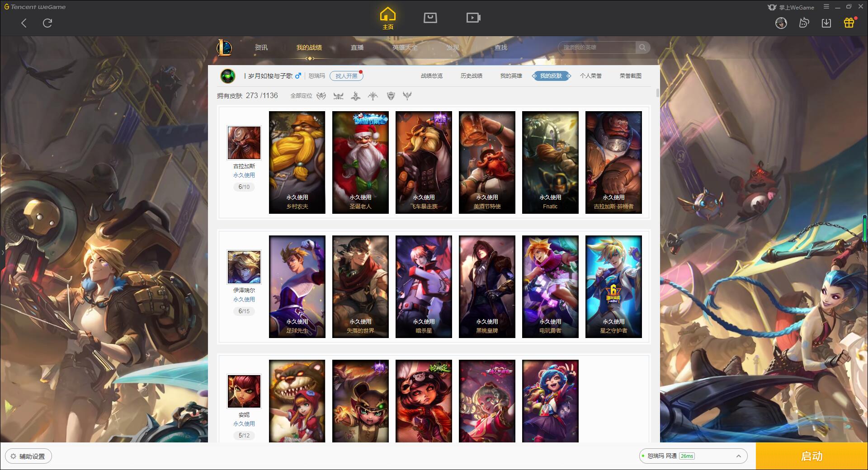Switch to 发现 discover tab

pyautogui.click(x=453, y=47)
